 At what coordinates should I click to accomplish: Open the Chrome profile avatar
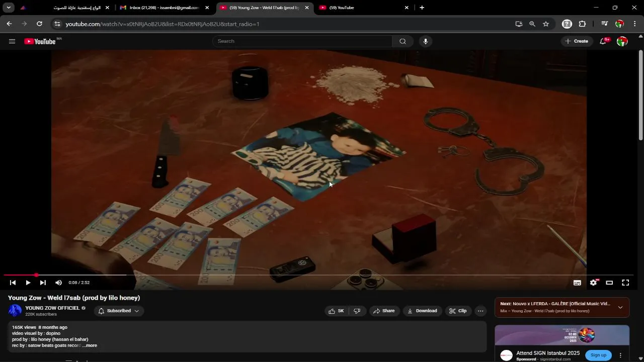click(620, 24)
